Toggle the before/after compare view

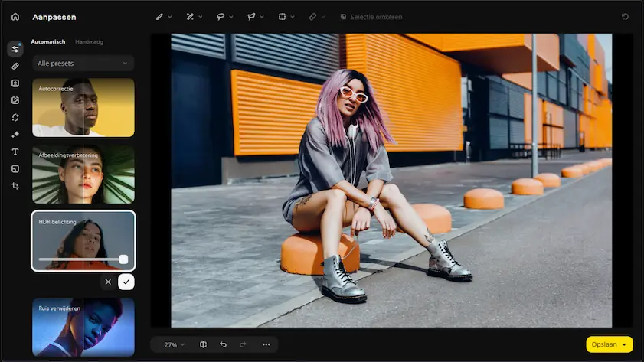click(x=203, y=344)
